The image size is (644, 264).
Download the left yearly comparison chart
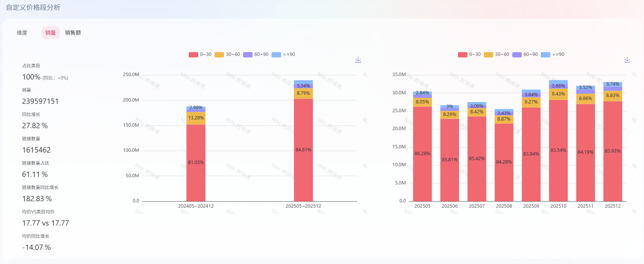click(x=358, y=60)
